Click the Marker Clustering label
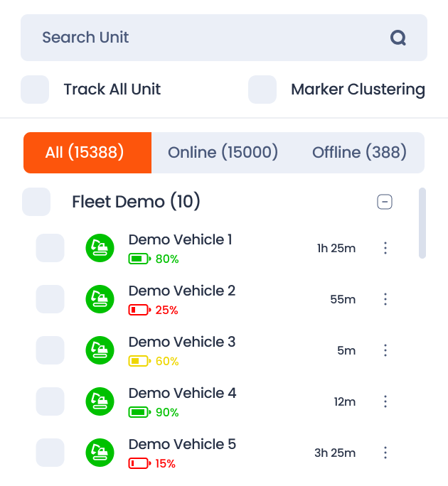Viewport: 448px width, 486px height. coord(358,90)
